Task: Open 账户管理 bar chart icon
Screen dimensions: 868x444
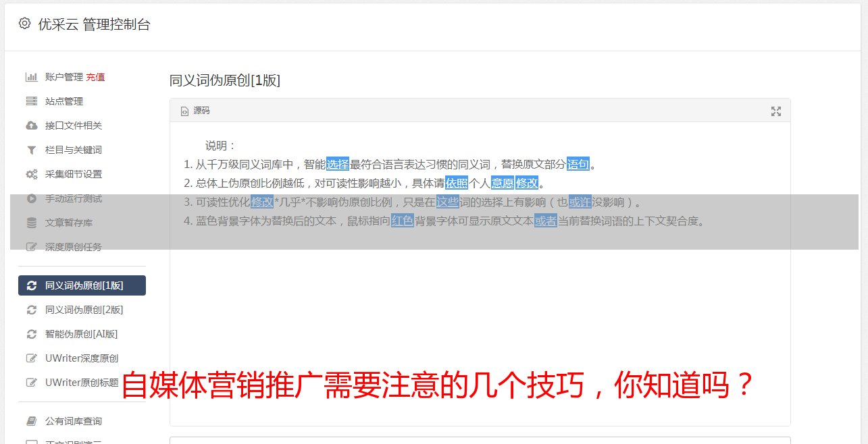Action: click(x=31, y=77)
